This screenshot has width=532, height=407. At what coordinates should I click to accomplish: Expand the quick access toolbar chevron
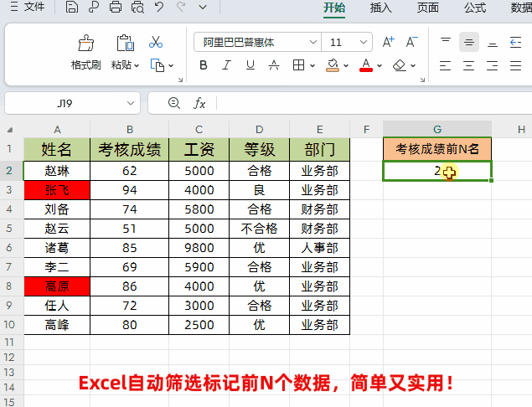click(203, 8)
